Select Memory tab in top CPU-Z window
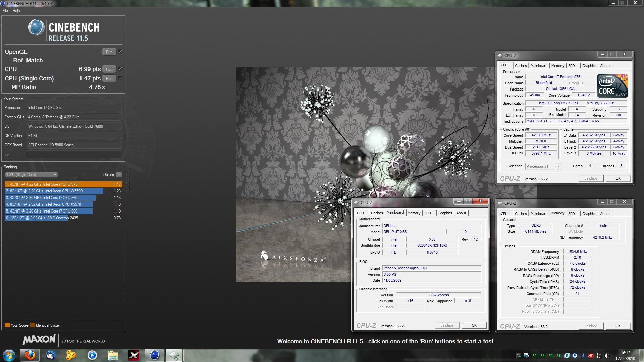The image size is (644, 362). pyautogui.click(x=557, y=66)
